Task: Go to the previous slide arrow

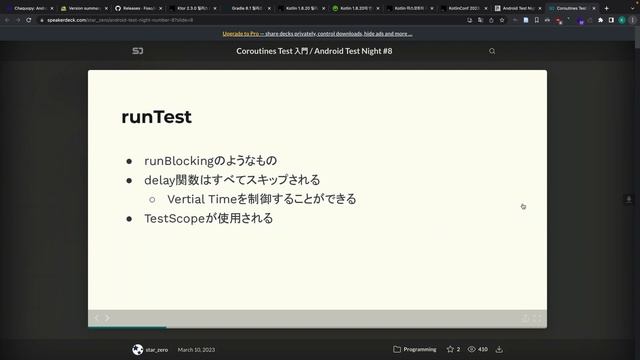Action: click(96, 318)
